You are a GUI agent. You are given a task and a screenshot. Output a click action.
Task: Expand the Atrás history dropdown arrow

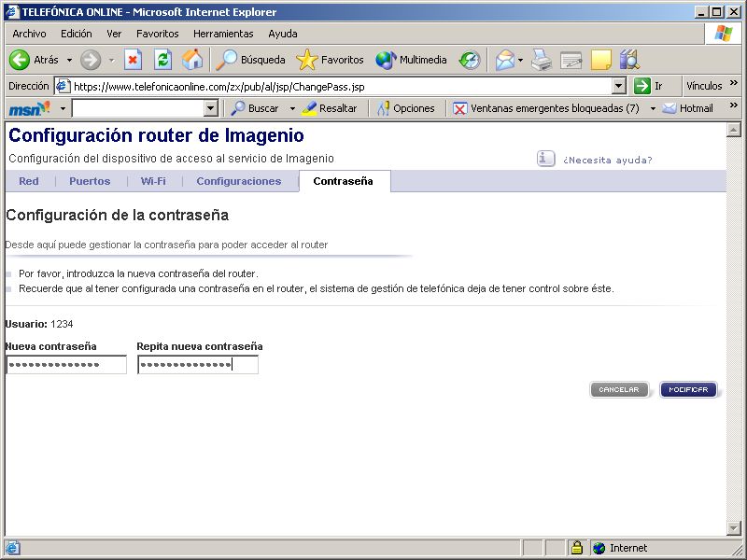pyautogui.click(x=69, y=60)
